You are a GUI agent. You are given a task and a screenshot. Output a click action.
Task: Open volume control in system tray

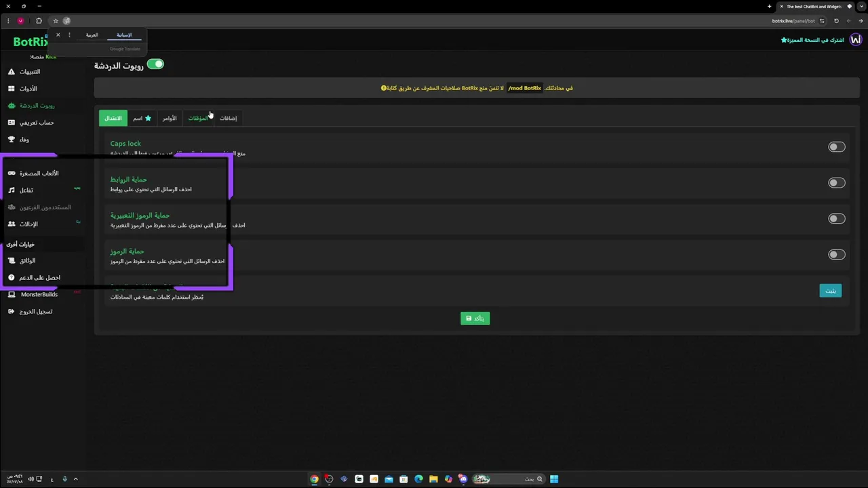[31, 479]
